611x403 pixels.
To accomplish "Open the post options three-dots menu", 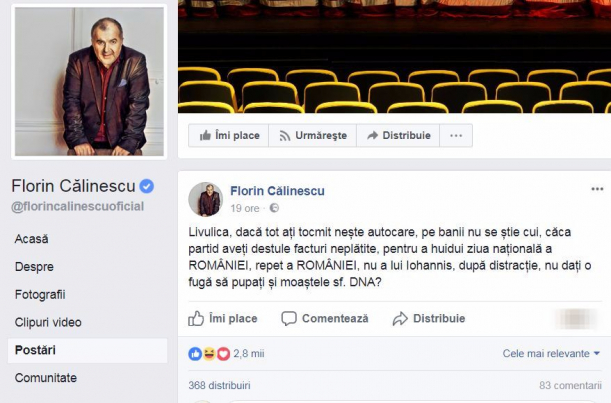I will (x=597, y=189).
